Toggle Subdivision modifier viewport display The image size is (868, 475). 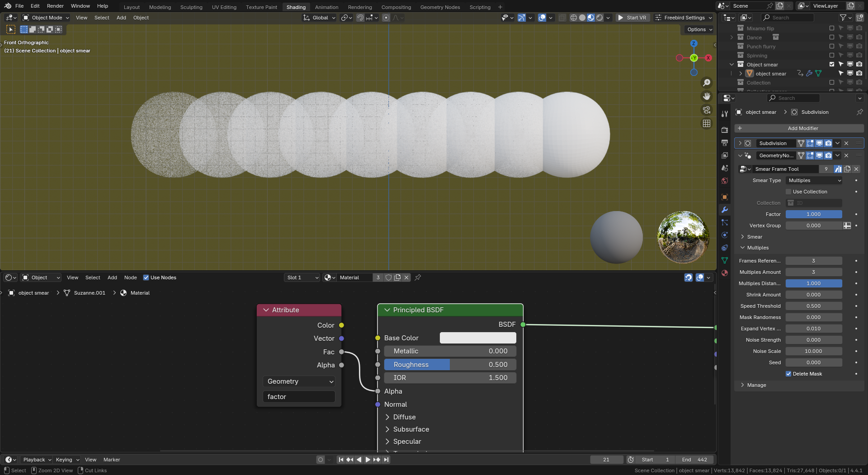(819, 143)
